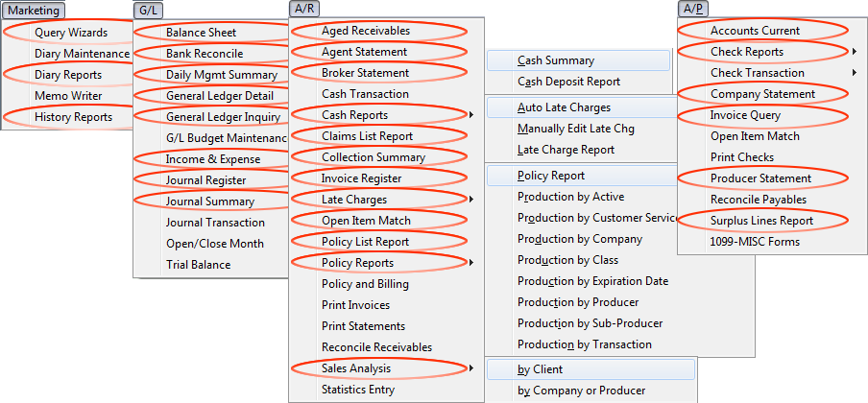The image size is (868, 403).
Task: Open the A/R menu header
Action: [x=304, y=9]
